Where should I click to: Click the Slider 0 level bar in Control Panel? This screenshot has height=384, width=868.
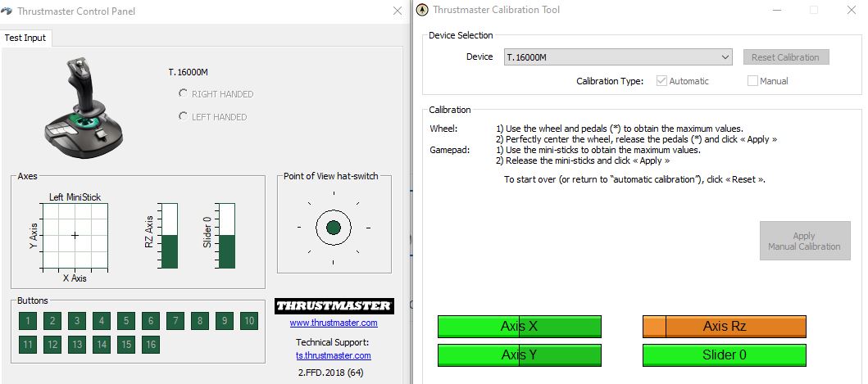pos(226,236)
